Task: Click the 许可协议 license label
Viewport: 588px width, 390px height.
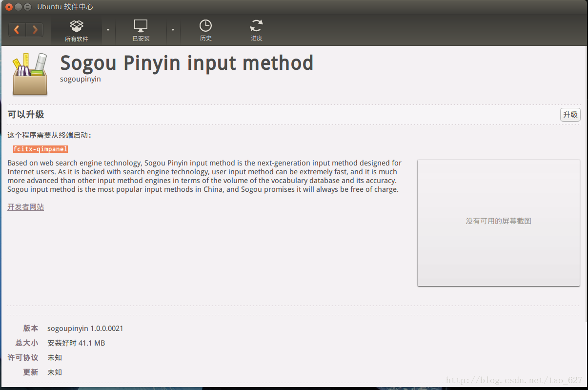Action: [x=22, y=358]
